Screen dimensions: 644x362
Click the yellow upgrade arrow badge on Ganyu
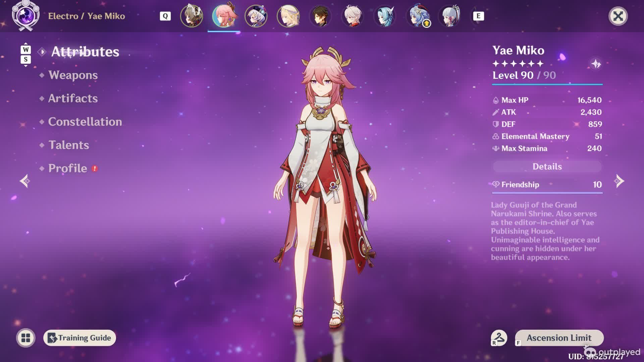pos(426,23)
